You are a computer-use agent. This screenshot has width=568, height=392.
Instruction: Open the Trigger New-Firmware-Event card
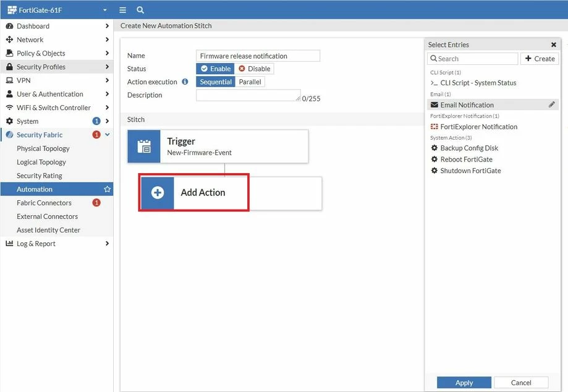click(218, 147)
